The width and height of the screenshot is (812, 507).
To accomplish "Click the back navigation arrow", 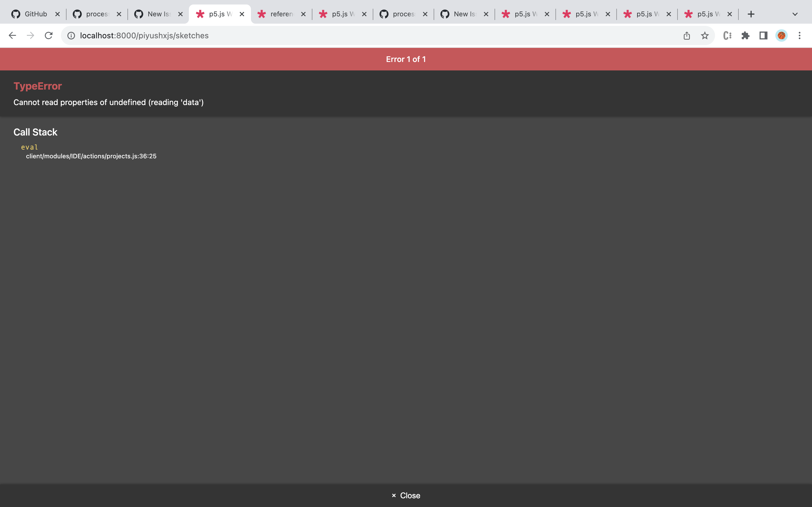I will click(12, 35).
